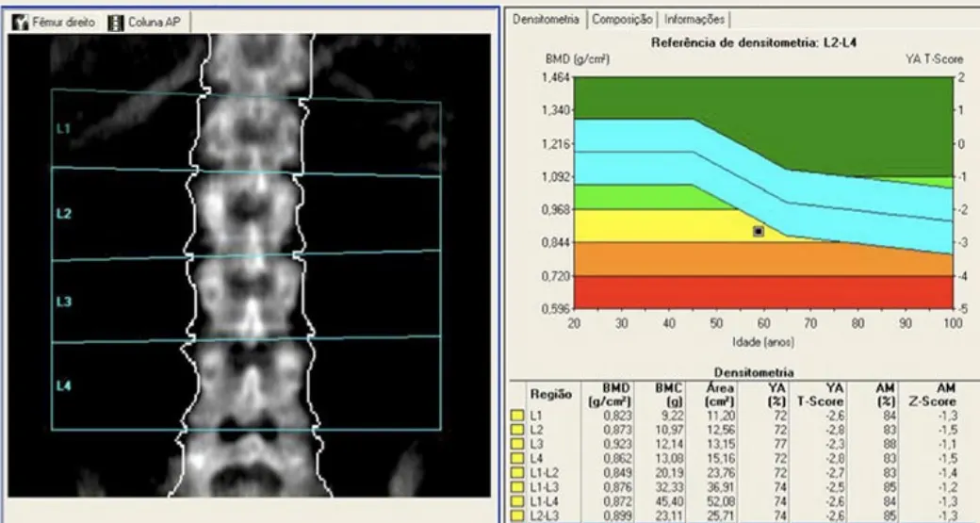Click the BMC (g) column header
Image resolution: width=980 pixels, height=523 pixels.
tap(669, 395)
